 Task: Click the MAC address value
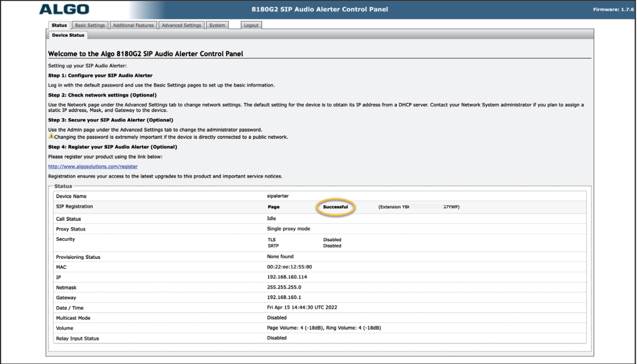click(291, 267)
